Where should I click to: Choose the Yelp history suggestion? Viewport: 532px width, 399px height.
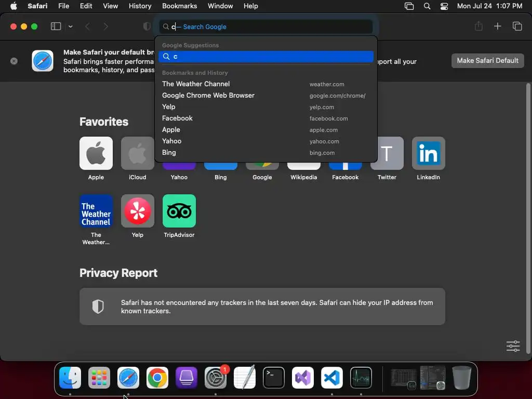click(266, 107)
